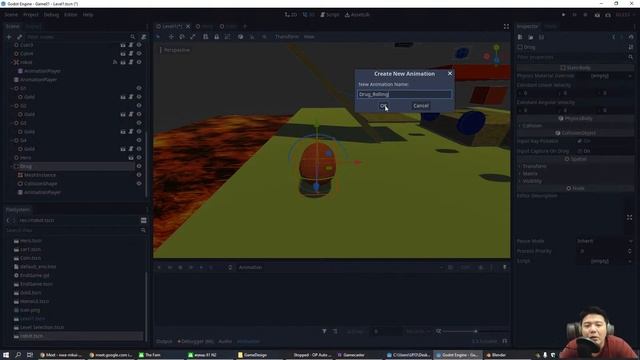The image size is (640, 360).
Task: Expand the Transform section in Inspector
Action: point(535,166)
